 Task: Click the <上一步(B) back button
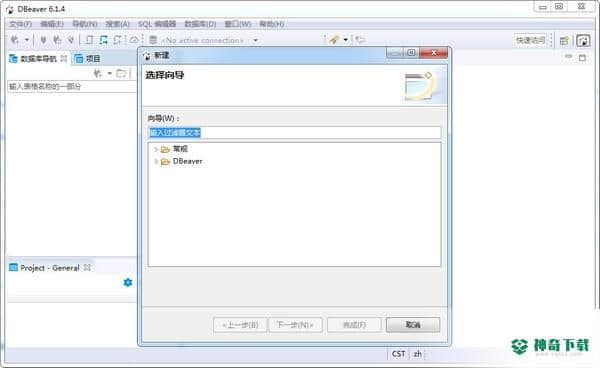[240, 325]
